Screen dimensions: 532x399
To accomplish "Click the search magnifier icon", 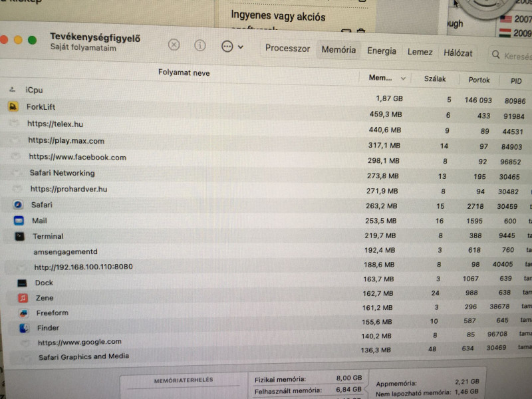I will pos(495,55).
